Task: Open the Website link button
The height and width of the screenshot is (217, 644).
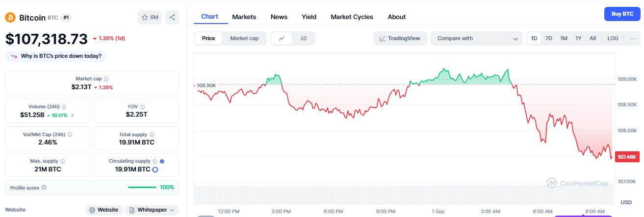Action: [x=104, y=210]
